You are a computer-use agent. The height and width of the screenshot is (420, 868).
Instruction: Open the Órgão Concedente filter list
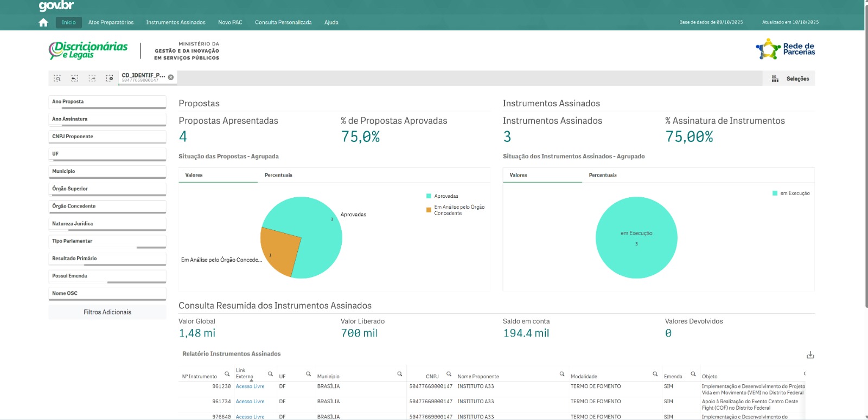tap(107, 206)
